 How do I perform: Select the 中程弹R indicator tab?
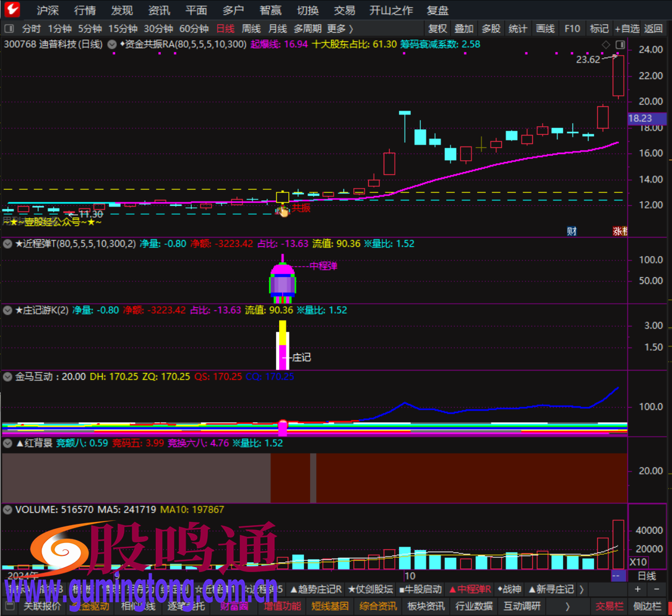(x=470, y=589)
